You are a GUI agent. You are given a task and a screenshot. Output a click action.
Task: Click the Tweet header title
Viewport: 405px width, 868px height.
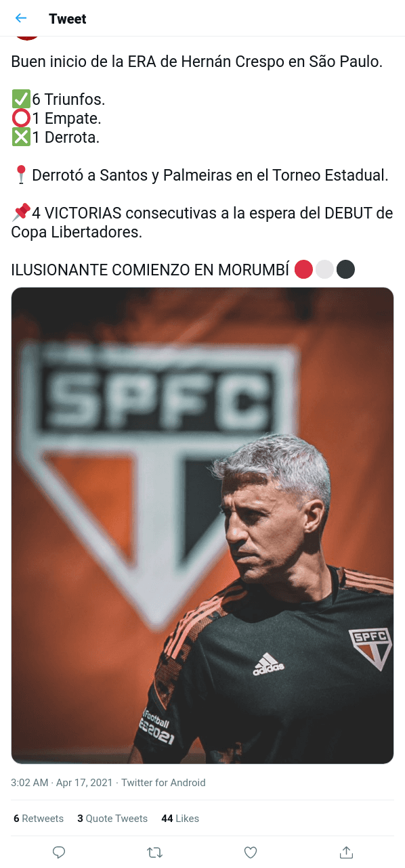[x=68, y=19]
